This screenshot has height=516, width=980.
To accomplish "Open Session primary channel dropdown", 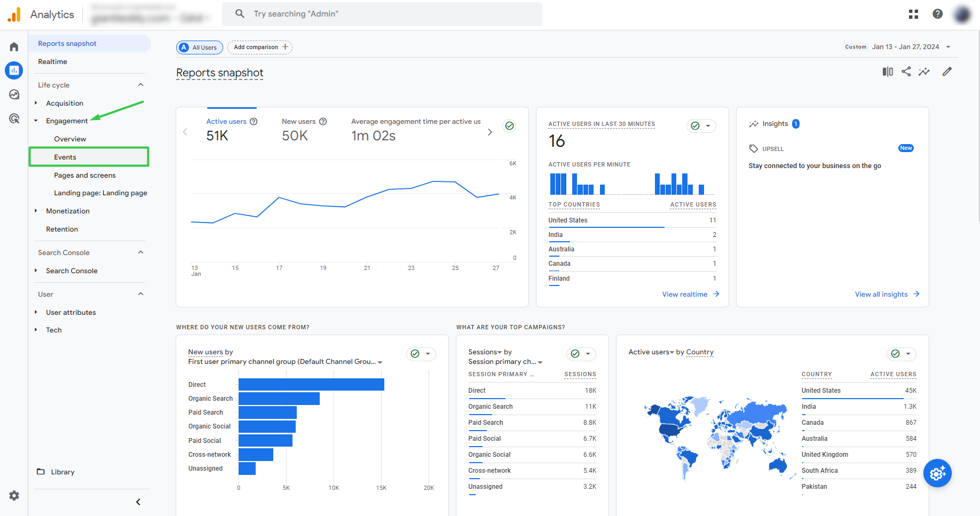I will pyautogui.click(x=540, y=362).
